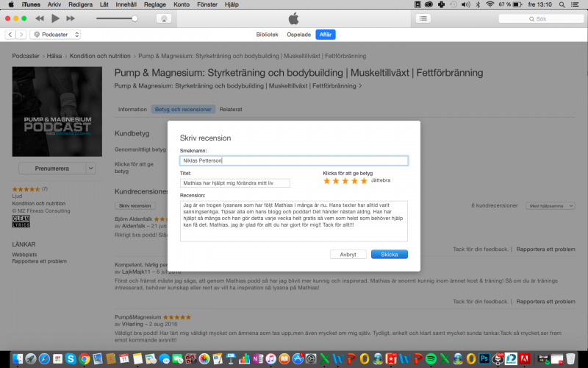Open the Innehåll menu
Viewport: 588px width, 368px height.
pyautogui.click(x=126, y=4)
